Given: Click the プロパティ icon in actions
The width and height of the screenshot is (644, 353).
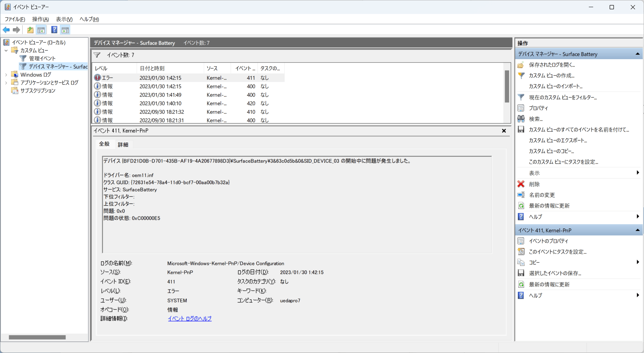Looking at the screenshot, I should tap(521, 108).
